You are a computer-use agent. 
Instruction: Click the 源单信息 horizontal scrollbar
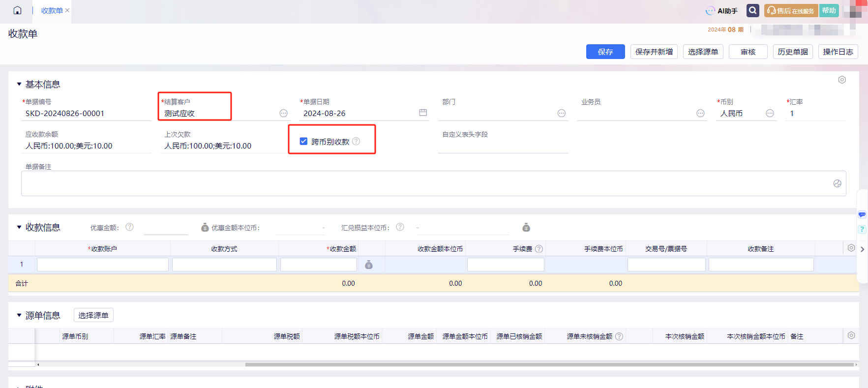pos(549,364)
